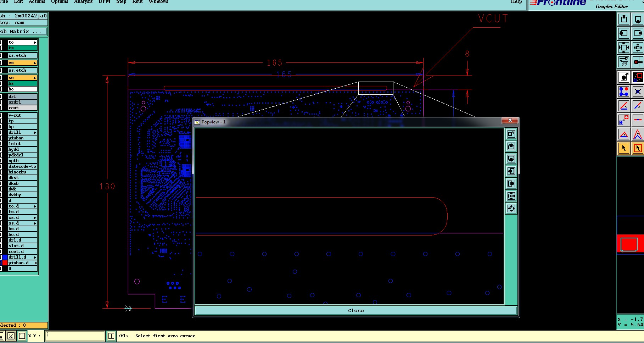Click the Job Matrix button
This screenshot has width=644, height=343.
pyautogui.click(x=23, y=32)
